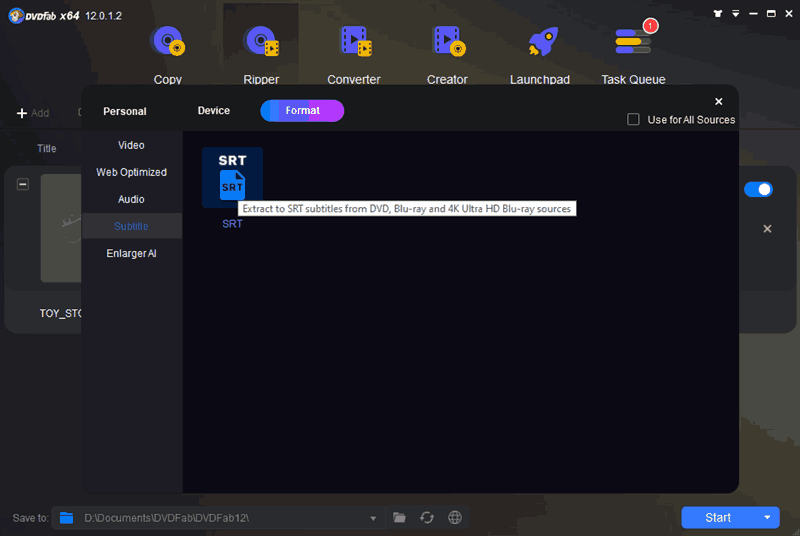The width and height of the screenshot is (800, 536).
Task: Select the SRT subtitle format tile
Action: 232,177
